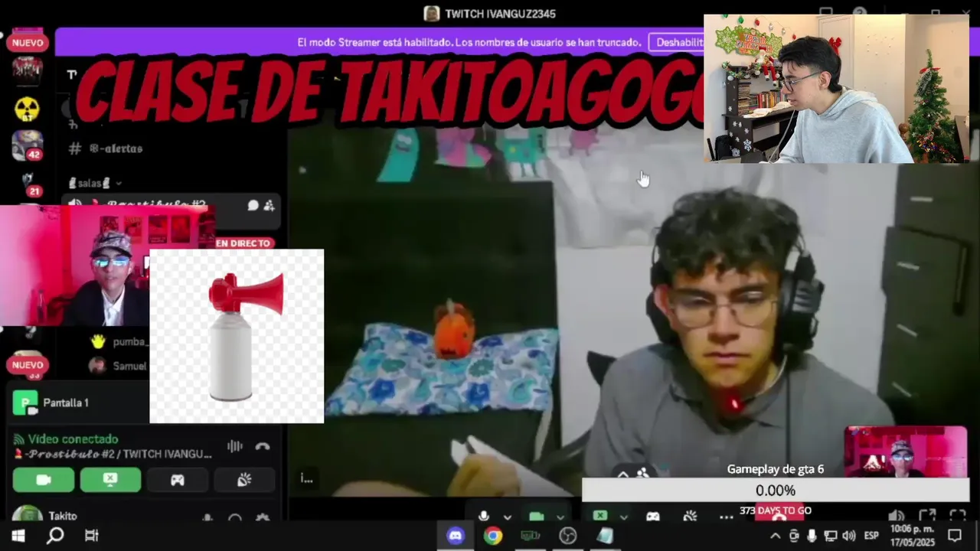Click the EN DIRECTO live badge

(243, 243)
